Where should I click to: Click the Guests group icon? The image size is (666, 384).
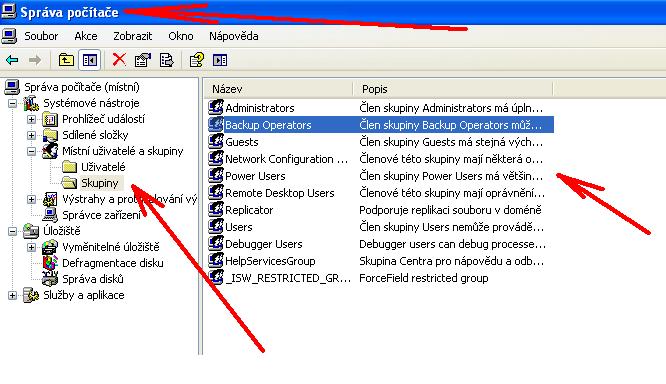(216, 141)
